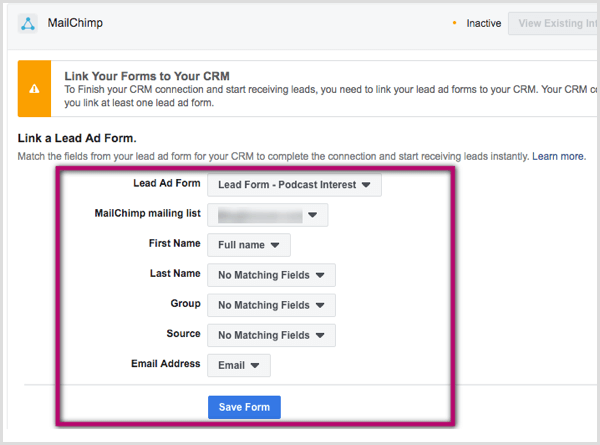
Task: Click the First Name field label
Action: point(174,243)
